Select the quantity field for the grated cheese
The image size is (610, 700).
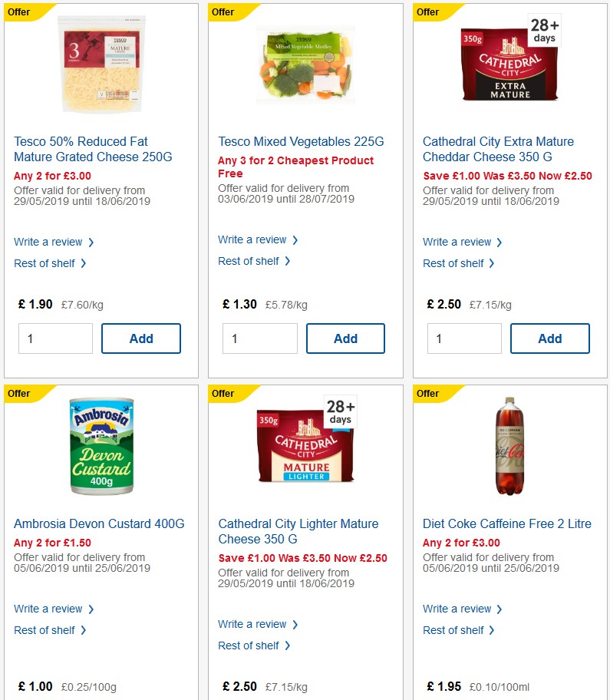(x=55, y=338)
